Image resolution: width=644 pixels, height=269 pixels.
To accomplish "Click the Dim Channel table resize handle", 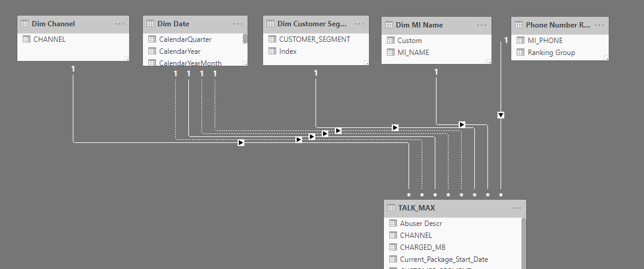I will coord(127,59).
